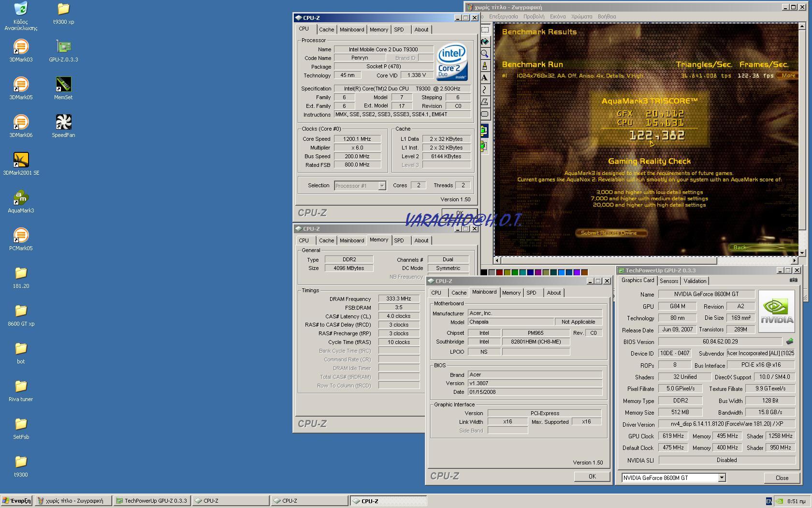Select the Magnifier tool in Paint
The width and height of the screenshot is (812, 508).
[485, 54]
